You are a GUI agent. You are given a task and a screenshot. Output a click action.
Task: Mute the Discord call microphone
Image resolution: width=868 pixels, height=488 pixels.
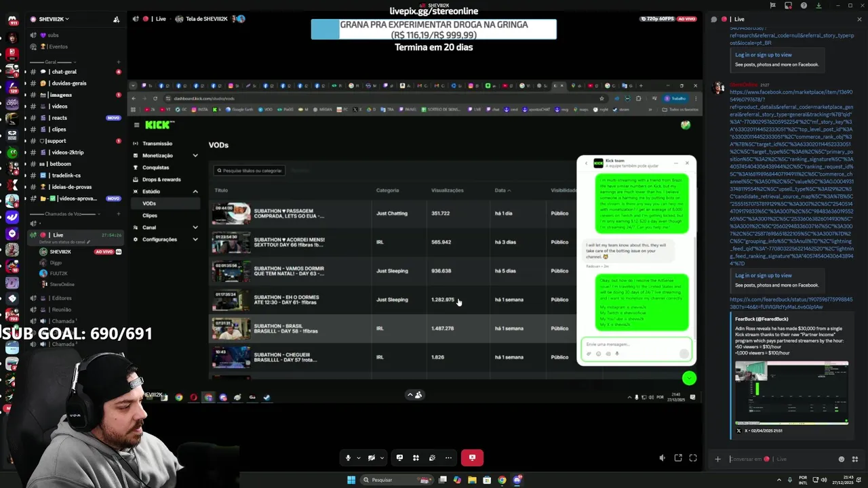click(x=348, y=457)
